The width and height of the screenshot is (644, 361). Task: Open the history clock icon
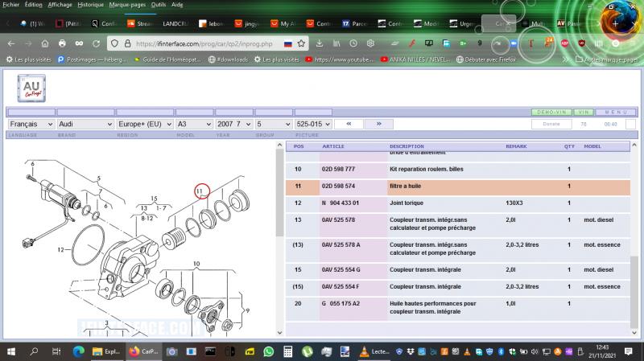point(353,43)
